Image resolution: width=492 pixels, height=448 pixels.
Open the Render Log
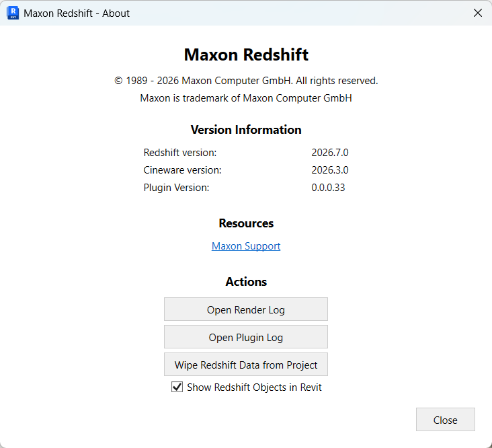pyautogui.click(x=246, y=309)
